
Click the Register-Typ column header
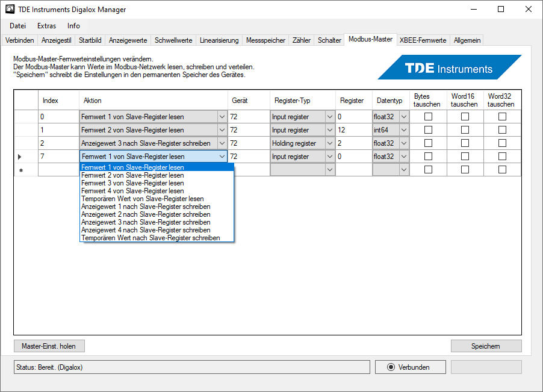(302, 101)
